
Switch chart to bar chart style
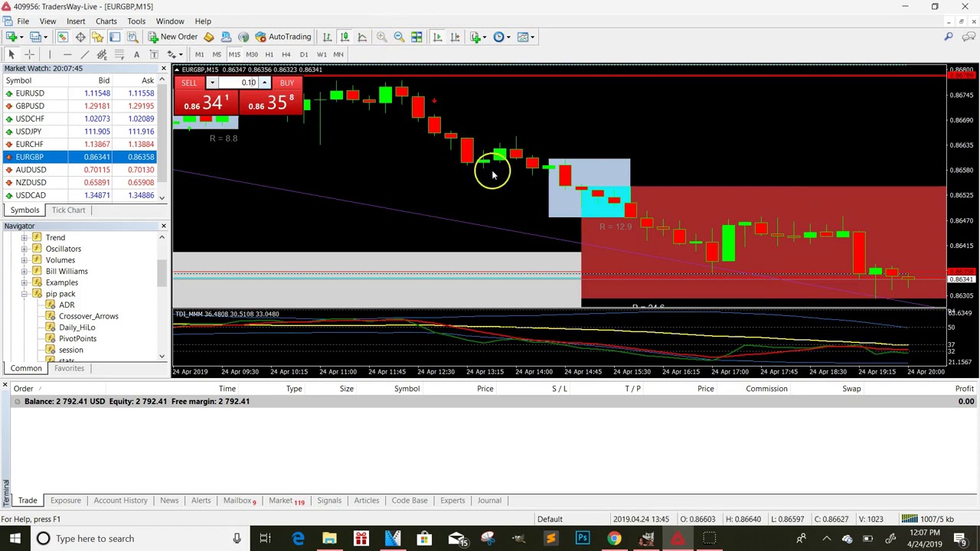coord(327,37)
